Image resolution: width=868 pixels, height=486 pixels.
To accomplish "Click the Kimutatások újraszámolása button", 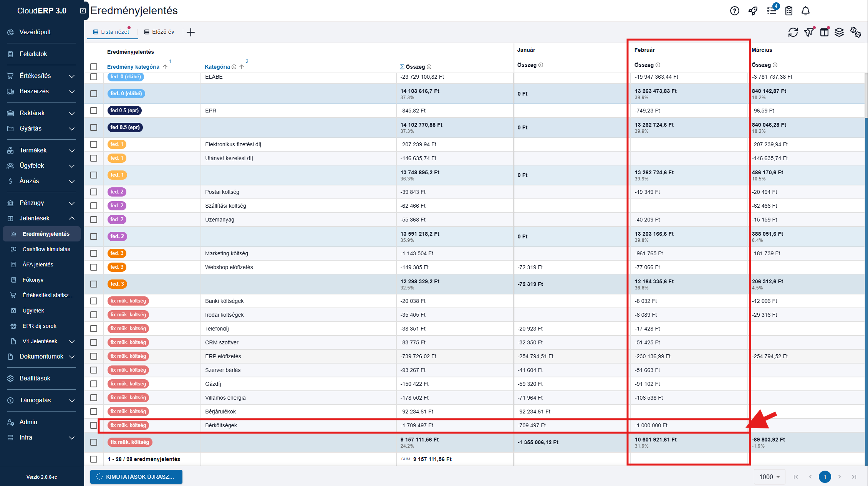I will point(136,477).
